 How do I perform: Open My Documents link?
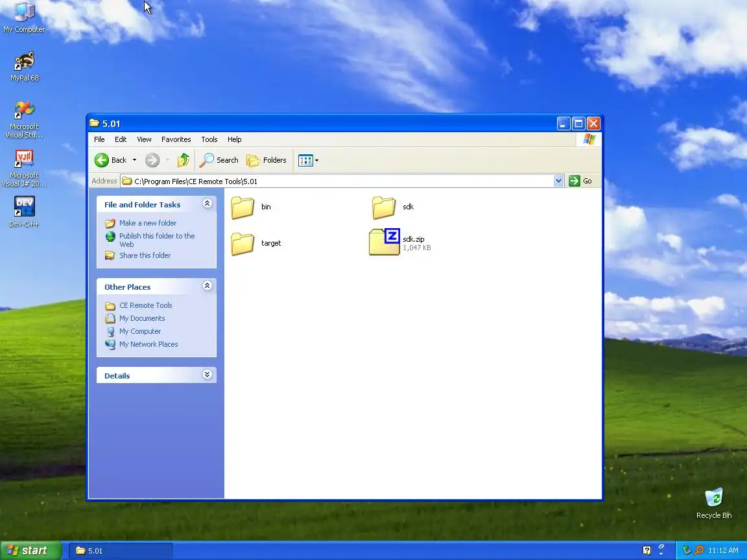pos(142,318)
